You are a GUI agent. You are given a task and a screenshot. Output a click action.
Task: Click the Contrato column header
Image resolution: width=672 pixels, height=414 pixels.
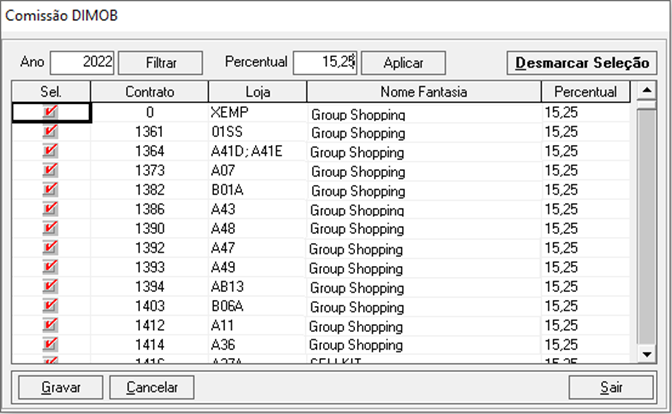pyautogui.click(x=150, y=92)
